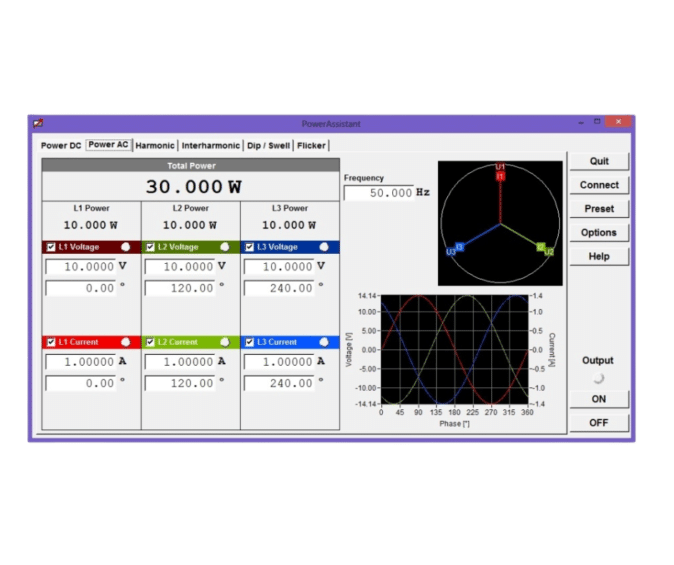
Task: Click the white circle icon on L2 Voltage header
Action: 225,246
